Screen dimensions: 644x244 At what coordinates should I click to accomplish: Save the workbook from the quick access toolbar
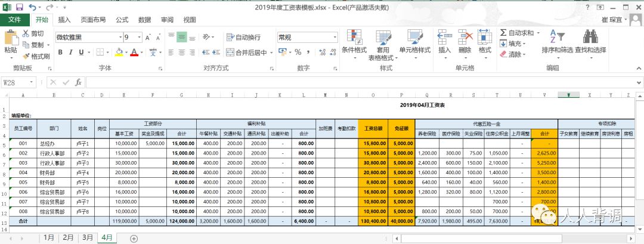point(19,7)
